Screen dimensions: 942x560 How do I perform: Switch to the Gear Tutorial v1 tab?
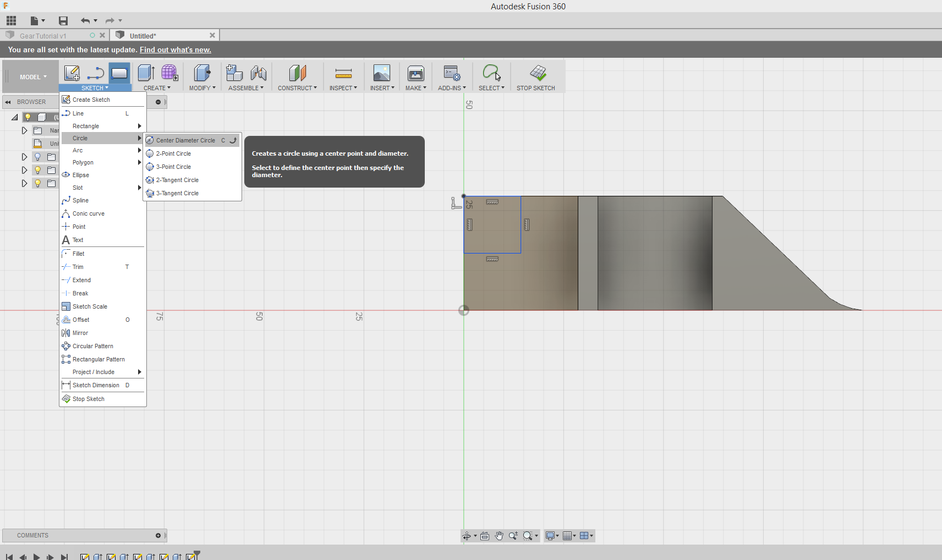[x=43, y=36]
